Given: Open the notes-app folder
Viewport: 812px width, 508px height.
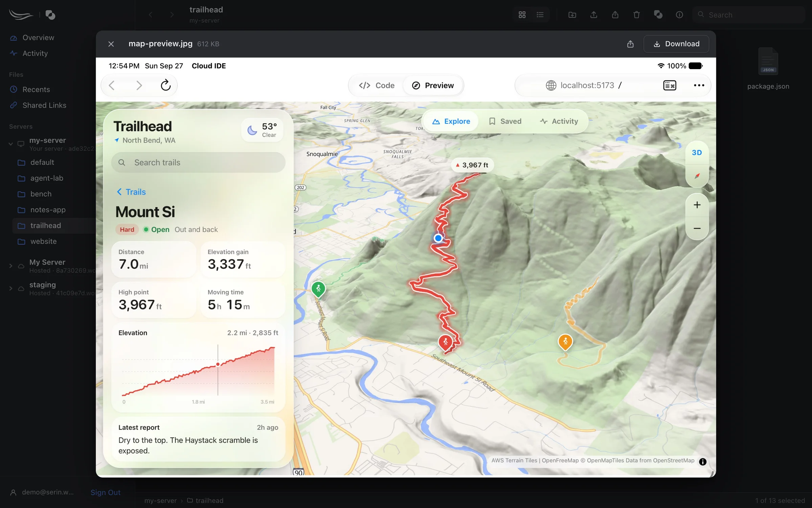Looking at the screenshot, I should point(48,210).
